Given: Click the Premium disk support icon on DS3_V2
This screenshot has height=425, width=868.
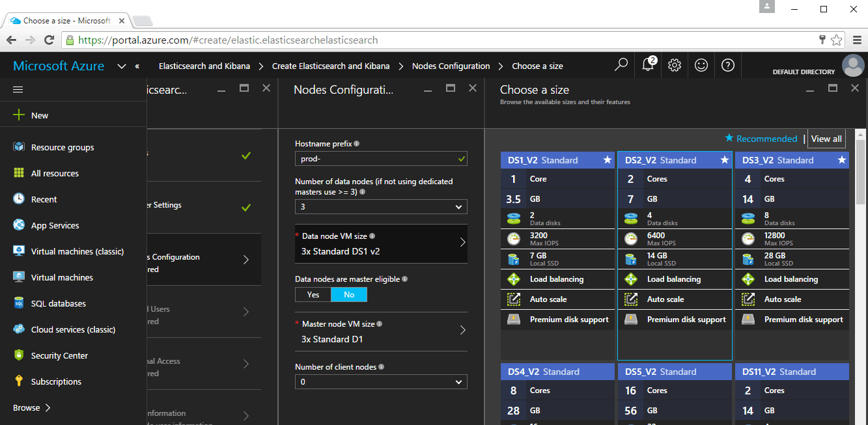Looking at the screenshot, I should [748, 319].
